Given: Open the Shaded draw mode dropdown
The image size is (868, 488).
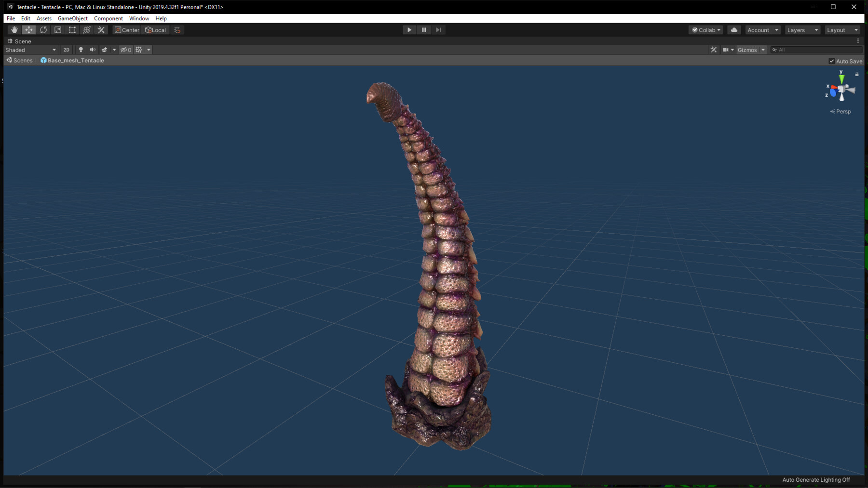Looking at the screenshot, I should [31, 50].
